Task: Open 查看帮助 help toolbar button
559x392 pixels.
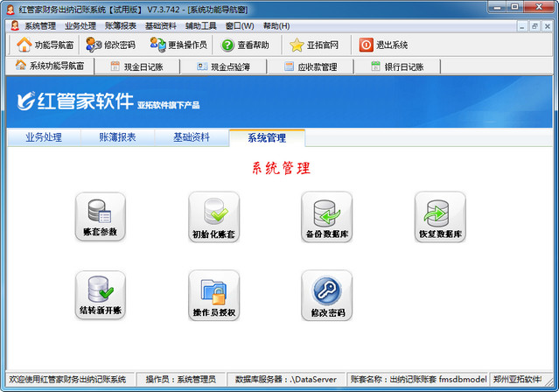Action: coord(245,45)
